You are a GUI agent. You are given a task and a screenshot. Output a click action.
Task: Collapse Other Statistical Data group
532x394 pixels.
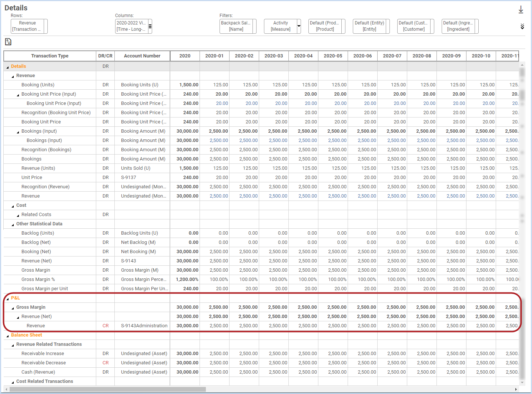tap(13, 225)
